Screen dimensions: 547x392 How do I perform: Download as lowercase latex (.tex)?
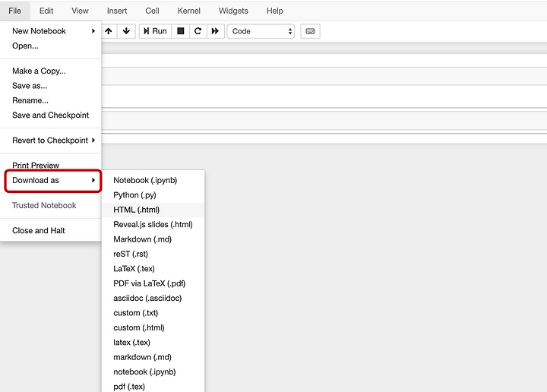(153, 343)
